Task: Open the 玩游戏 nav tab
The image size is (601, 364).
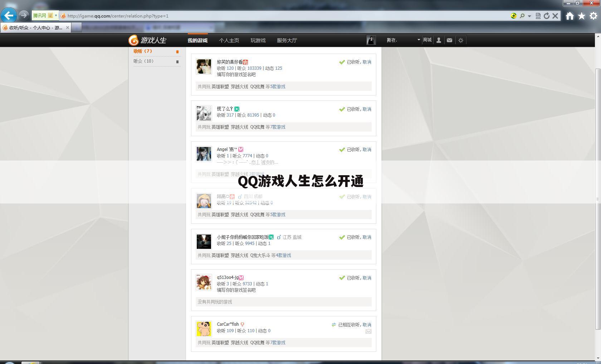Action: click(x=258, y=40)
